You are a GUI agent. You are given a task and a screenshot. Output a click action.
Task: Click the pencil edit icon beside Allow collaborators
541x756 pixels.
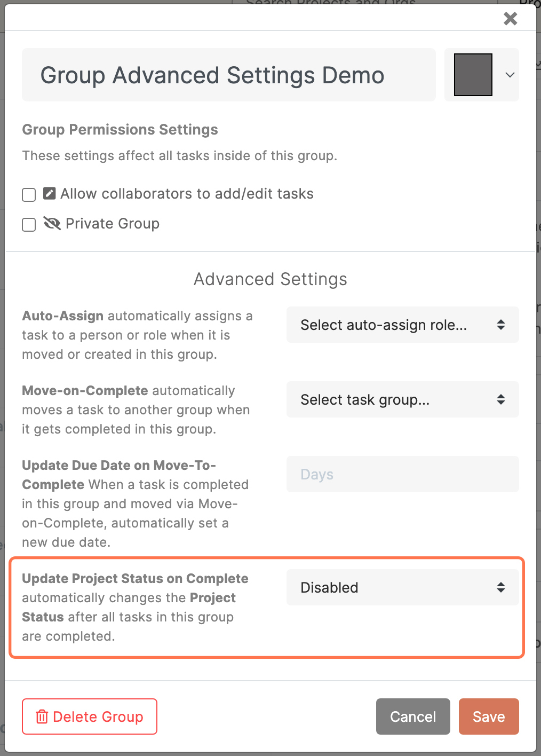[49, 193]
